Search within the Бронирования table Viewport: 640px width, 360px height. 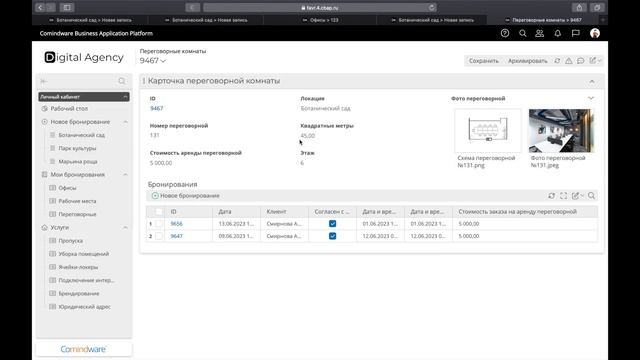click(591, 196)
